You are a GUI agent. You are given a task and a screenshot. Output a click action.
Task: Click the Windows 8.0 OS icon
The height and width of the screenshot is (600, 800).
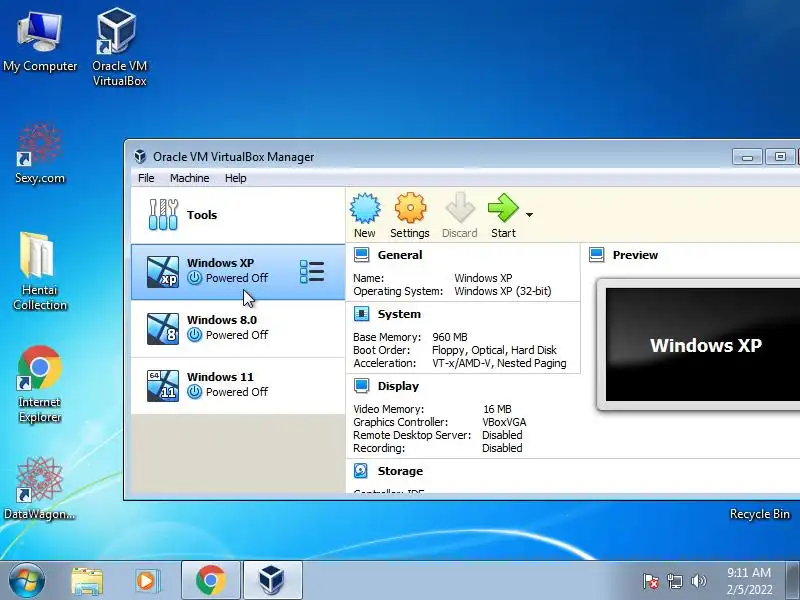pos(163,329)
